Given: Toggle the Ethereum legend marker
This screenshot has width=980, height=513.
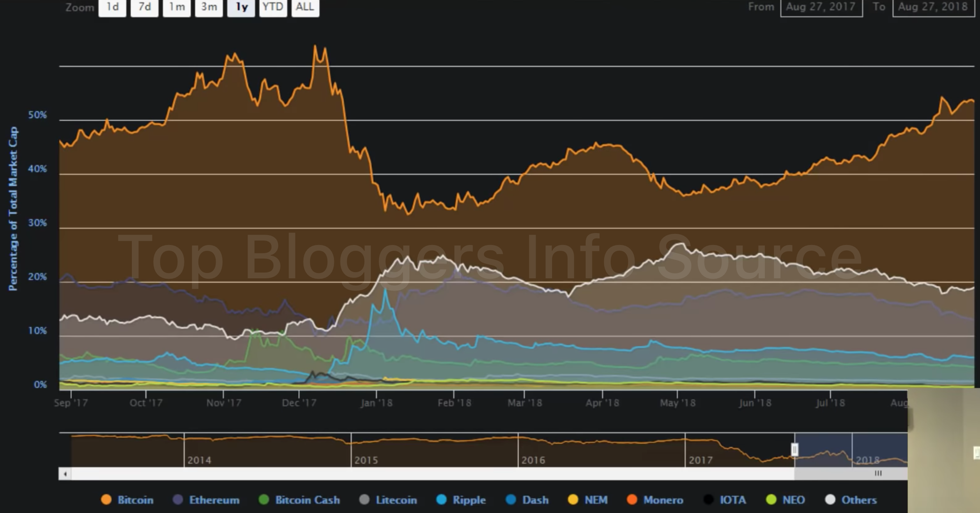Looking at the screenshot, I should tap(178, 500).
